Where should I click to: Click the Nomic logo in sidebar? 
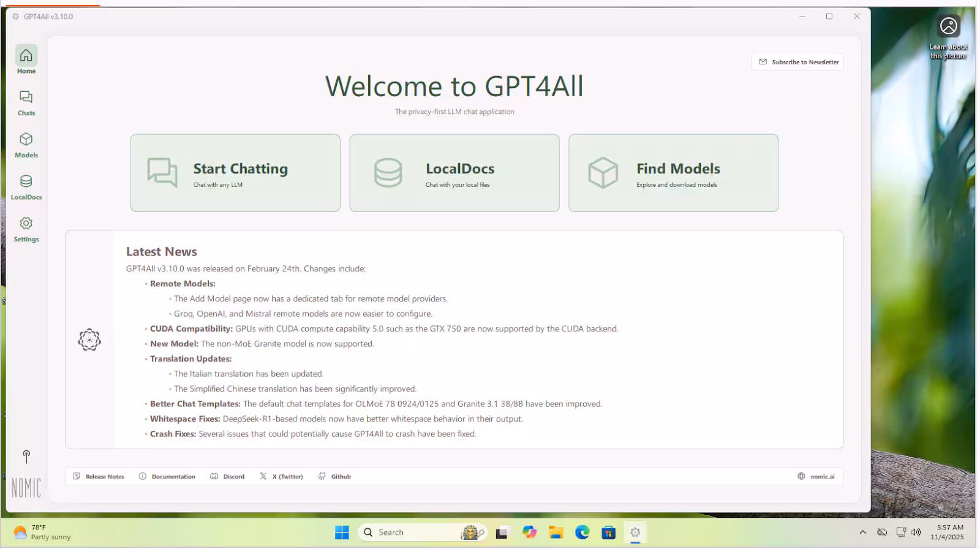tap(26, 488)
